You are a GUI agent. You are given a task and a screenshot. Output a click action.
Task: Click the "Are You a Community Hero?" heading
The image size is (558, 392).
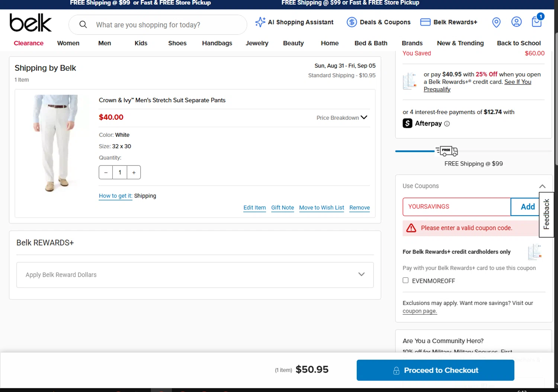click(x=443, y=341)
